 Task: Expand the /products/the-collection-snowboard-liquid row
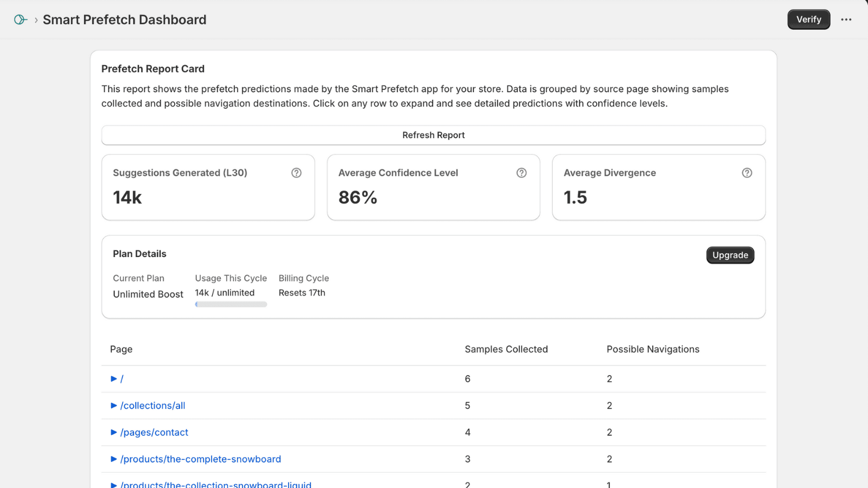pyautogui.click(x=113, y=484)
